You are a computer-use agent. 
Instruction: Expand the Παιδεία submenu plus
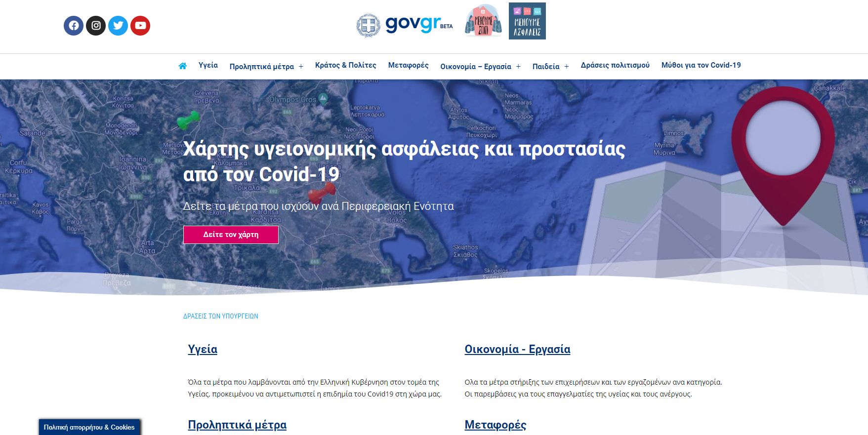tap(567, 67)
